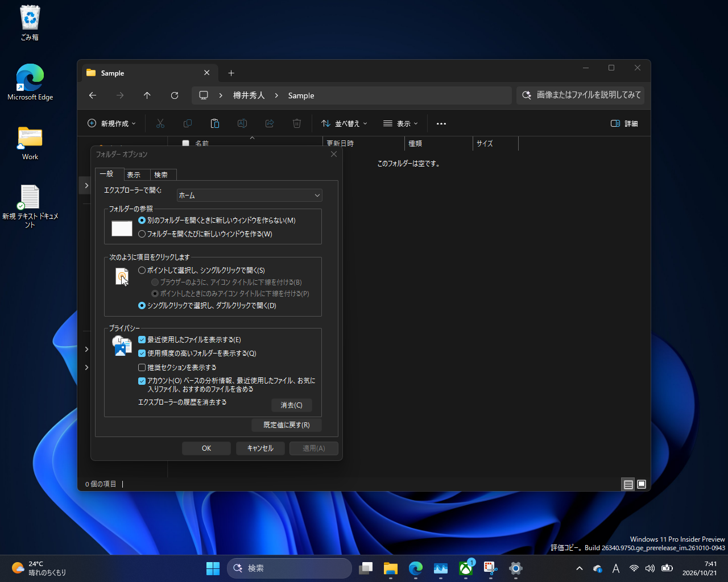
Task: Select the 一般 tab in Folder Options
Action: tap(109, 174)
